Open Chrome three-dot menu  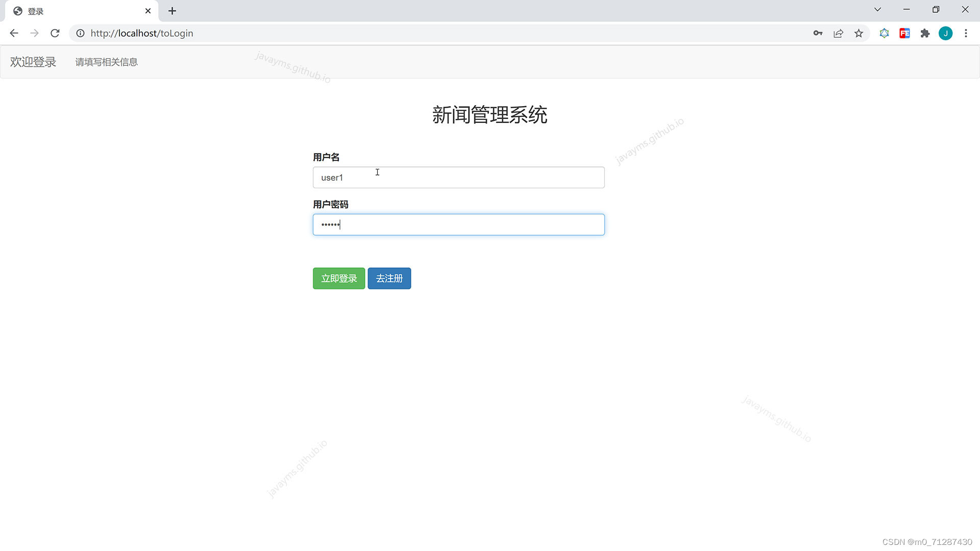(966, 33)
